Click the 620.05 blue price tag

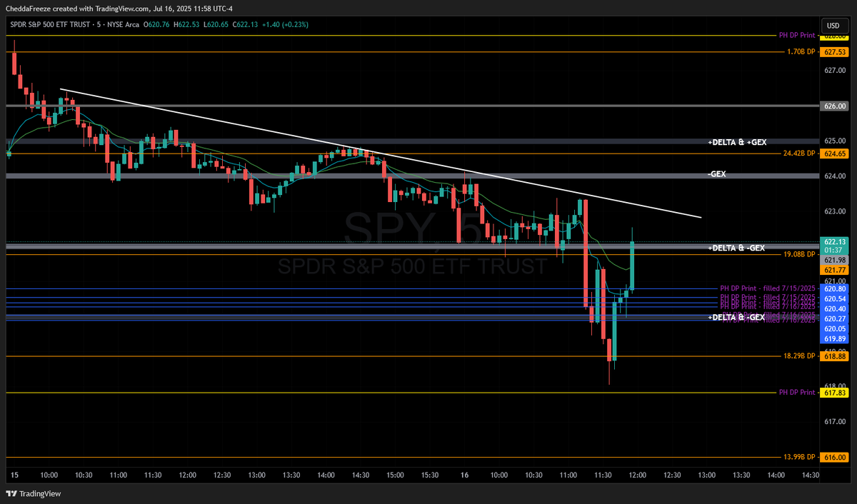pos(834,328)
